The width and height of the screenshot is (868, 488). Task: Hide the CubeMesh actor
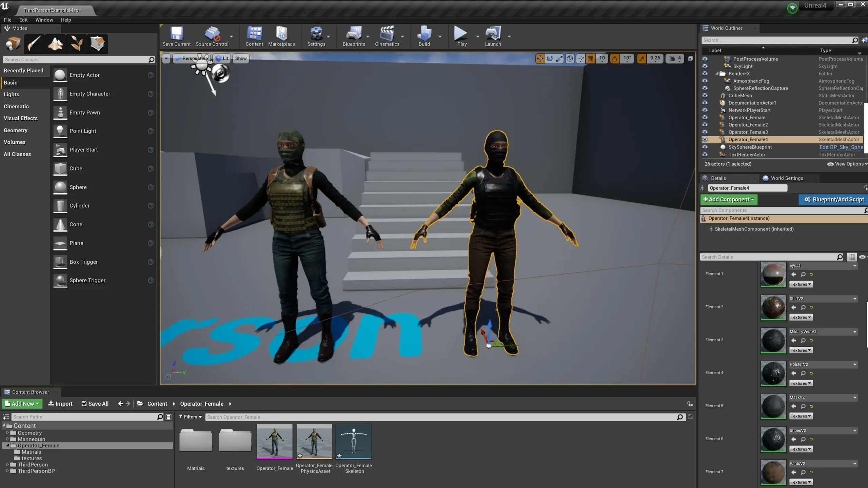(x=705, y=95)
